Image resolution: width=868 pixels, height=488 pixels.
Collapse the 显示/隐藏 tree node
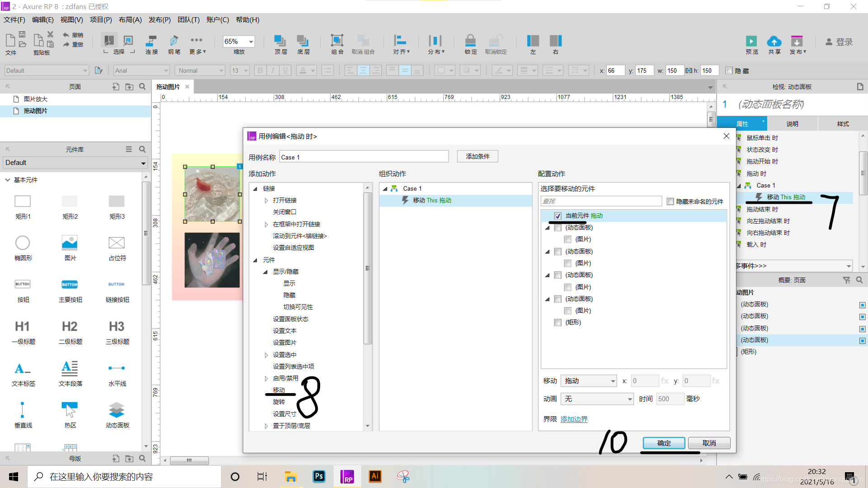265,272
